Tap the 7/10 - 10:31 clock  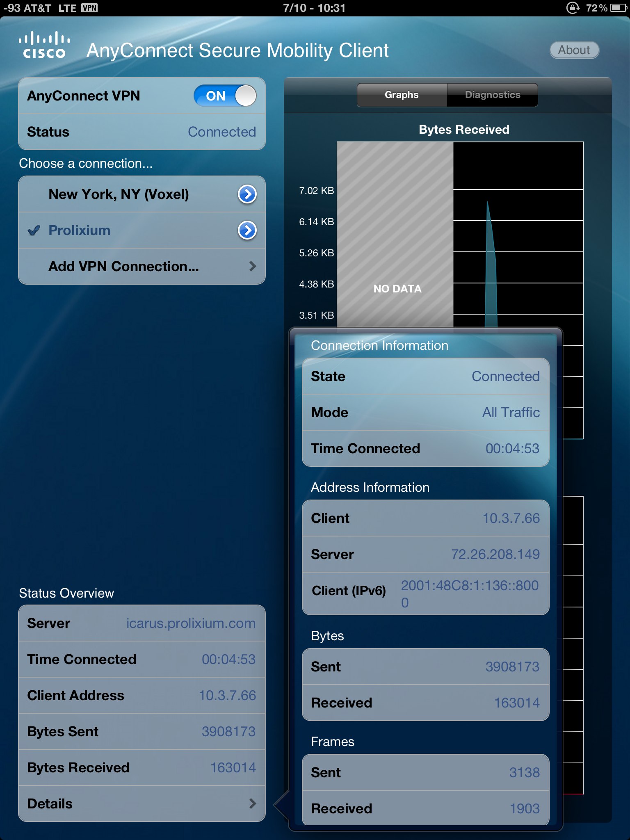point(314,8)
